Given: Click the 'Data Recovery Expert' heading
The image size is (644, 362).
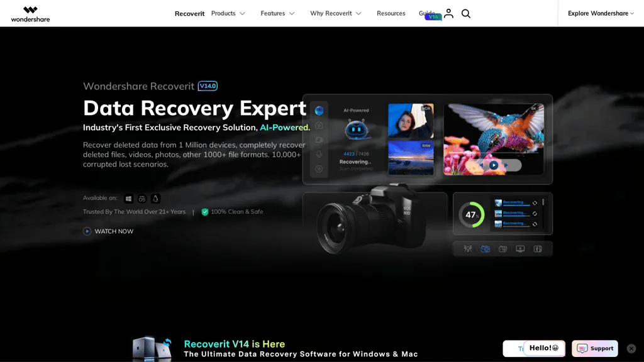Looking at the screenshot, I should point(195,108).
